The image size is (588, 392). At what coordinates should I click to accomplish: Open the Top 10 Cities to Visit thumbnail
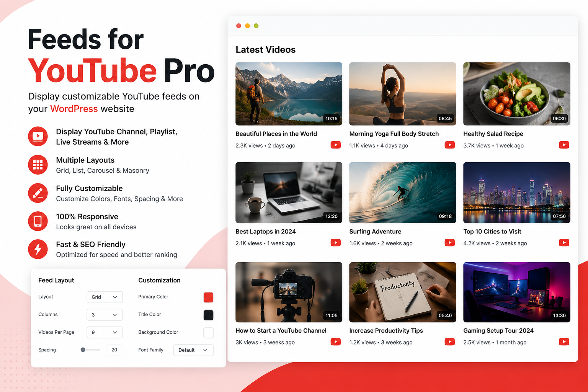pyautogui.click(x=517, y=193)
